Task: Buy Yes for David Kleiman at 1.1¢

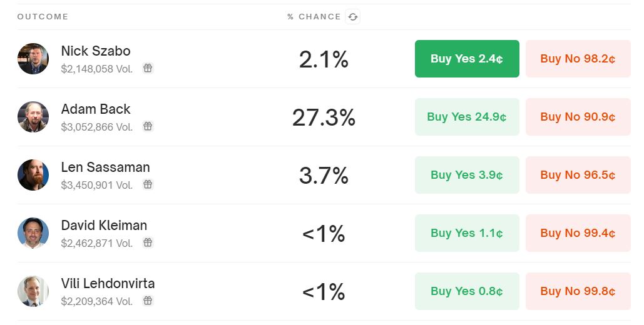Action: pos(467,233)
